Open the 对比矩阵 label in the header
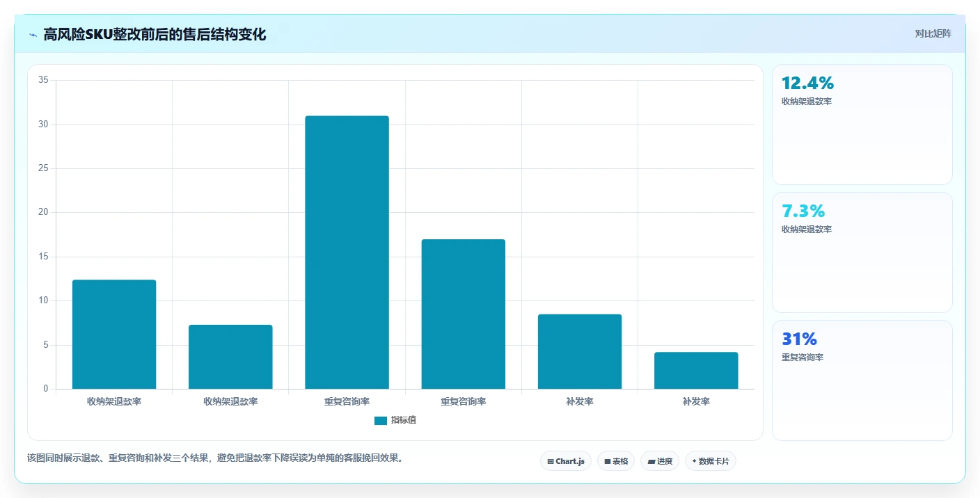The height and width of the screenshot is (498, 980). click(933, 33)
